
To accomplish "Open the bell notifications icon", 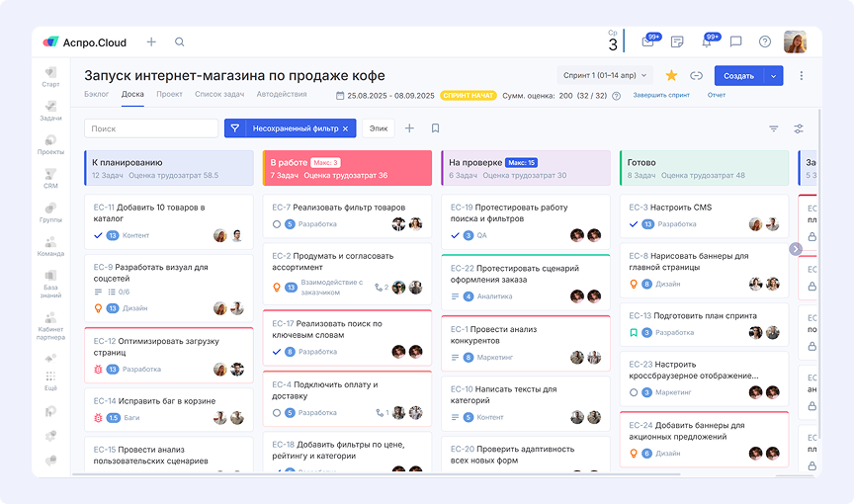I will (707, 42).
